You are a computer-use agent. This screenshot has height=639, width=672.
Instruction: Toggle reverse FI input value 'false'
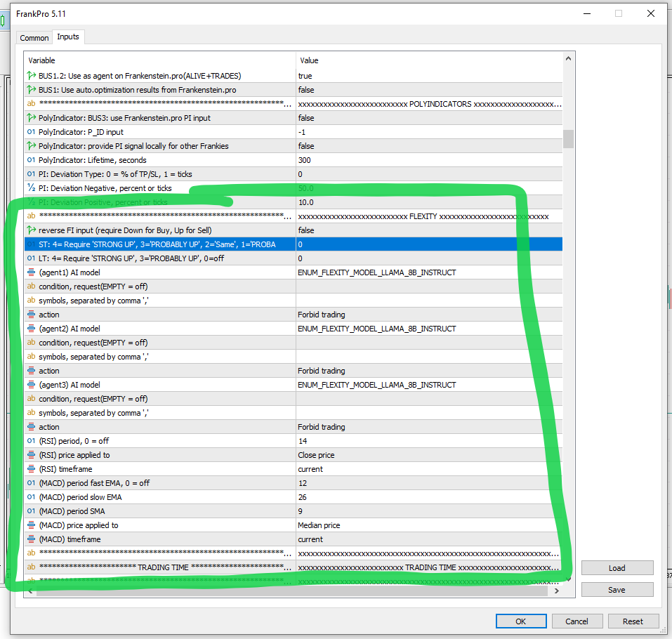pos(429,230)
